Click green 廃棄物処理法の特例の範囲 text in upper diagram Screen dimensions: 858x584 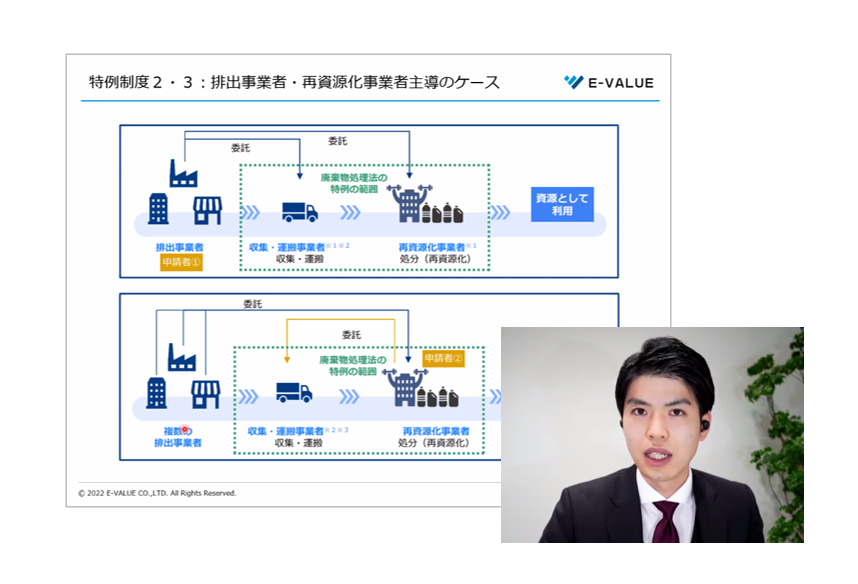point(354,183)
